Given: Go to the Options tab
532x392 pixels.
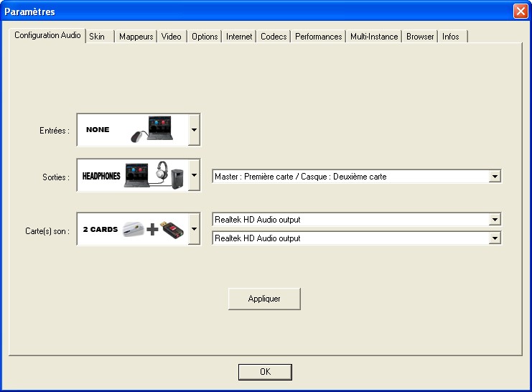Looking at the screenshot, I should coord(205,37).
